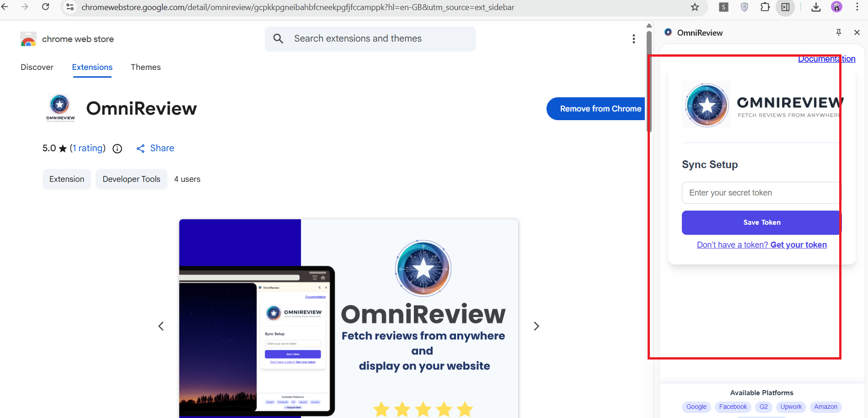Pin the OmniReview side panel

[x=838, y=32]
